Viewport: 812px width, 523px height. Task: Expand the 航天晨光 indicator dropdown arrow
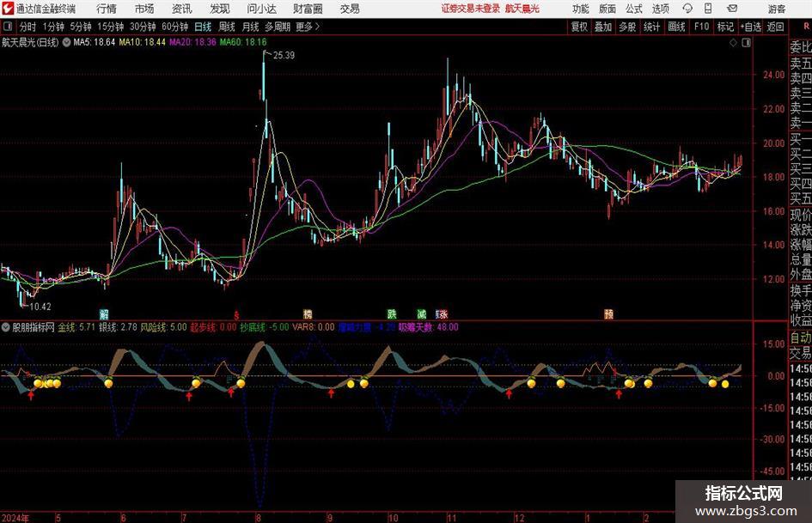[66, 42]
